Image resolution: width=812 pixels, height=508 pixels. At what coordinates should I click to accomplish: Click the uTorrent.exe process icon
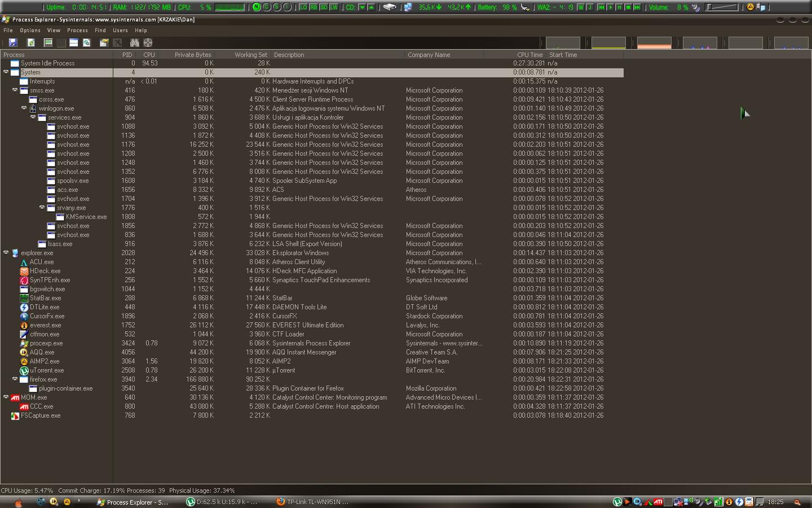pos(24,371)
